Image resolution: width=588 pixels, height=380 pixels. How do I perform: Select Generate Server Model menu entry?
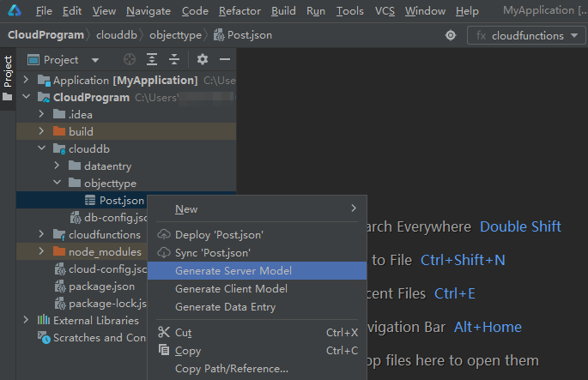pyautogui.click(x=233, y=270)
